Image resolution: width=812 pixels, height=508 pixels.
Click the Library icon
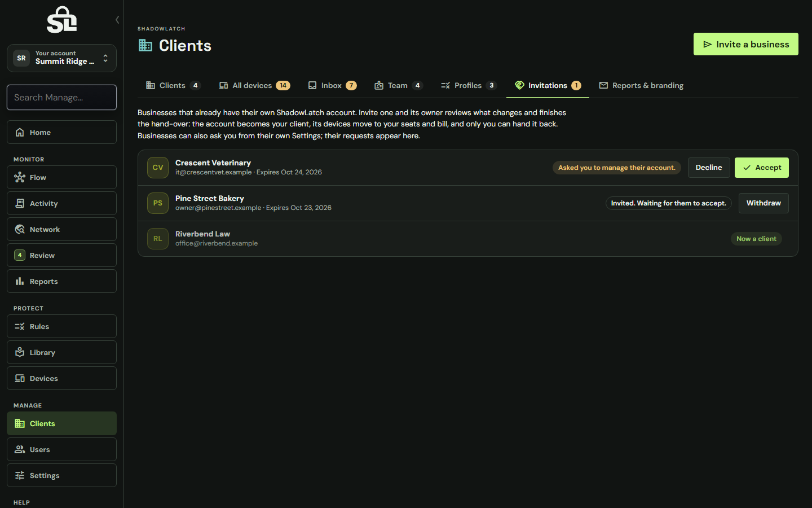coord(20,352)
